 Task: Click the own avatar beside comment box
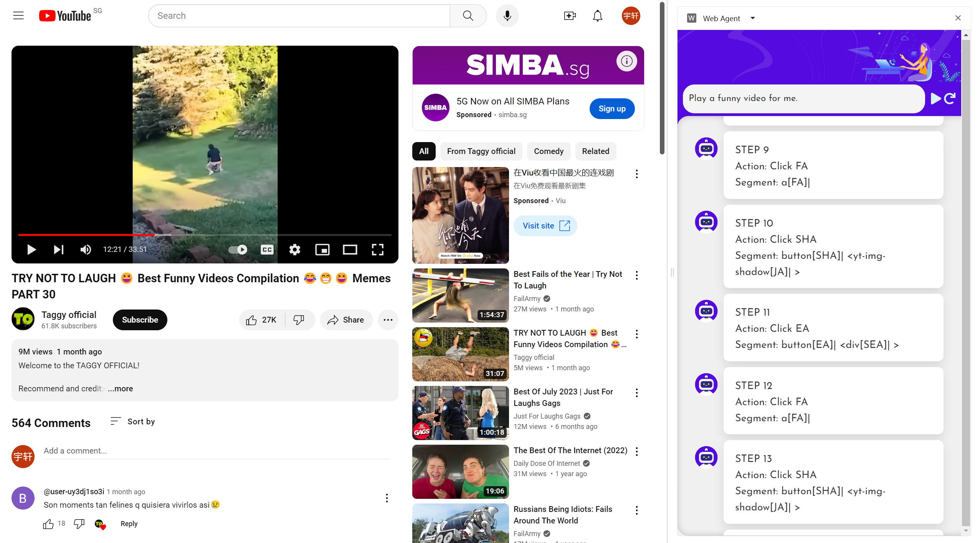[x=23, y=457]
